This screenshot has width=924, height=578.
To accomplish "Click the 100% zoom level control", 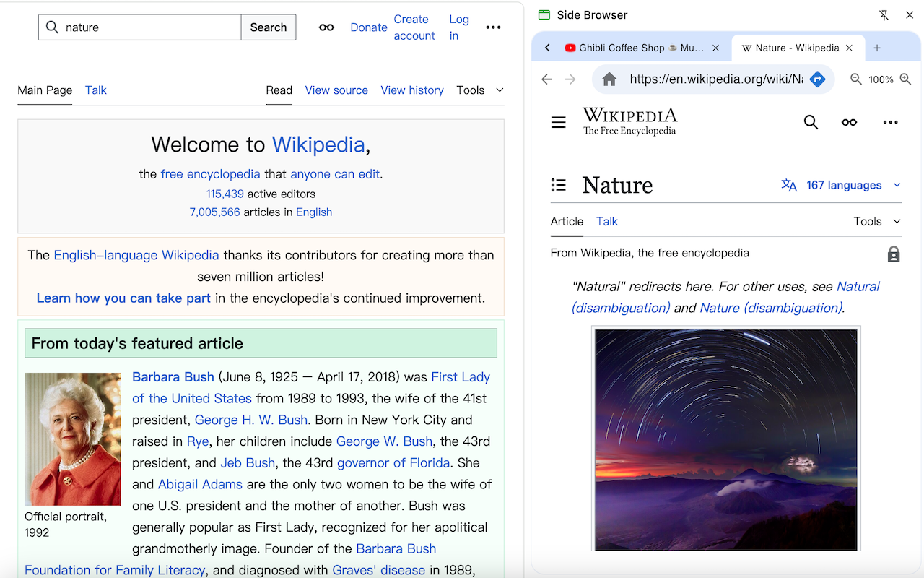I will [x=882, y=79].
